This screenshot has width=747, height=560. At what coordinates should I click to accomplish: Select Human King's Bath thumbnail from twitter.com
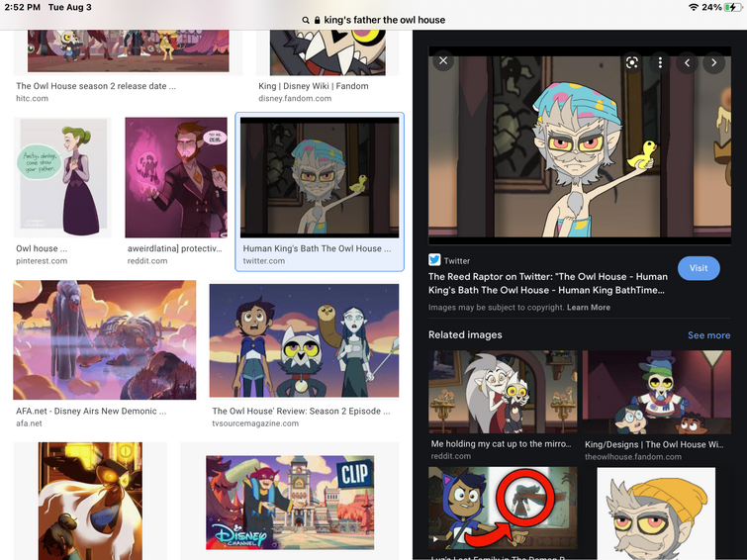tap(320, 177)
